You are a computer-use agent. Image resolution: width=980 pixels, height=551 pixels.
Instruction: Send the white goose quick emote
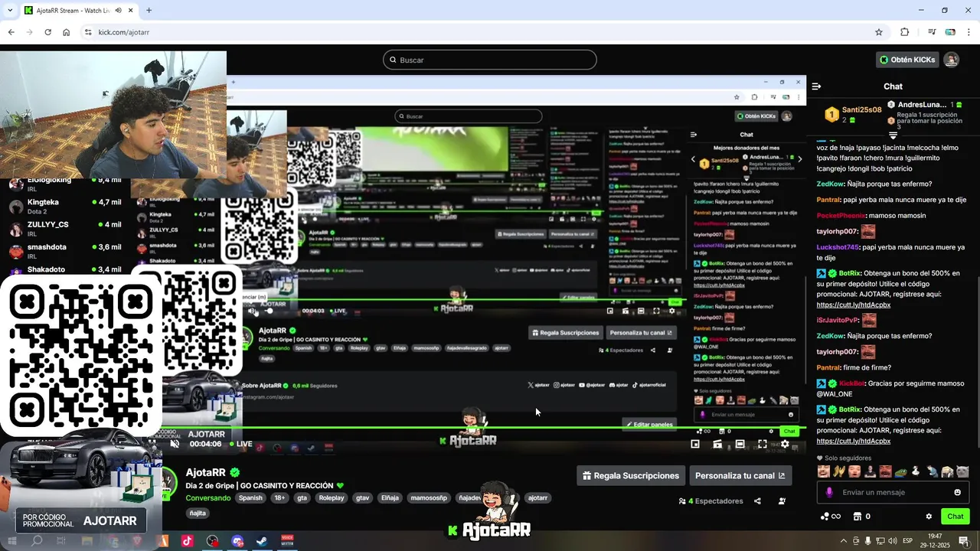pos(916,471)
